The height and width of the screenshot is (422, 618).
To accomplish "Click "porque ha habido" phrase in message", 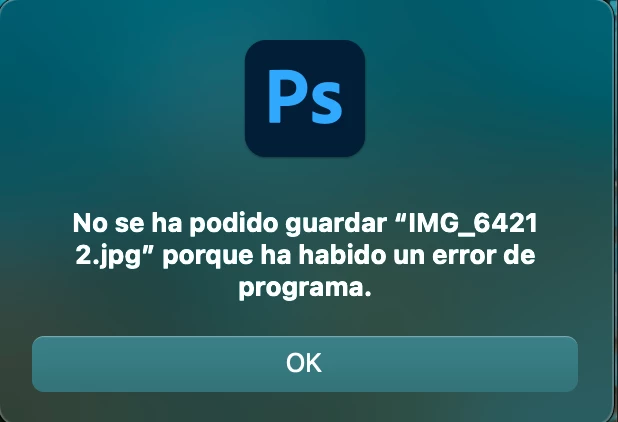I will point(274,256).
